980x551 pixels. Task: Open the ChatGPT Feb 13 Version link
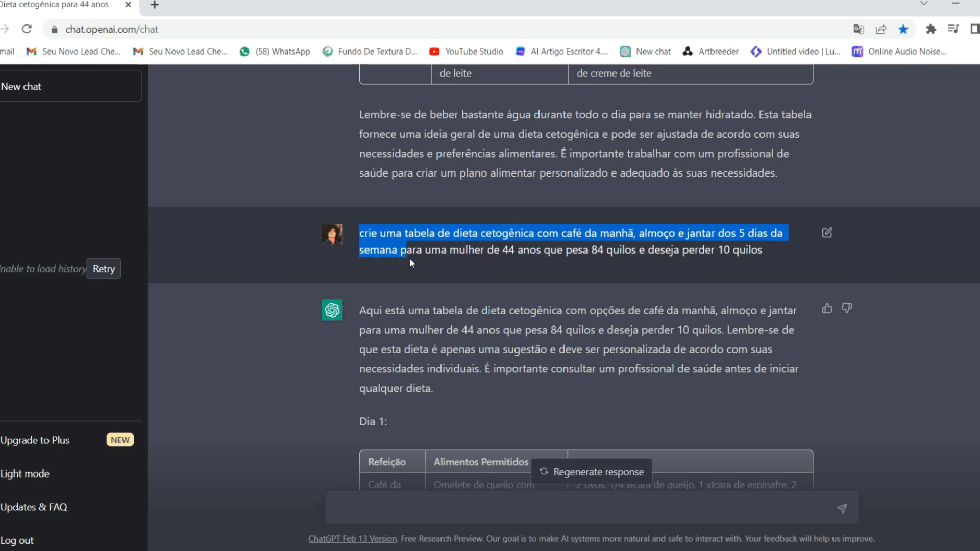pos(352,539)
